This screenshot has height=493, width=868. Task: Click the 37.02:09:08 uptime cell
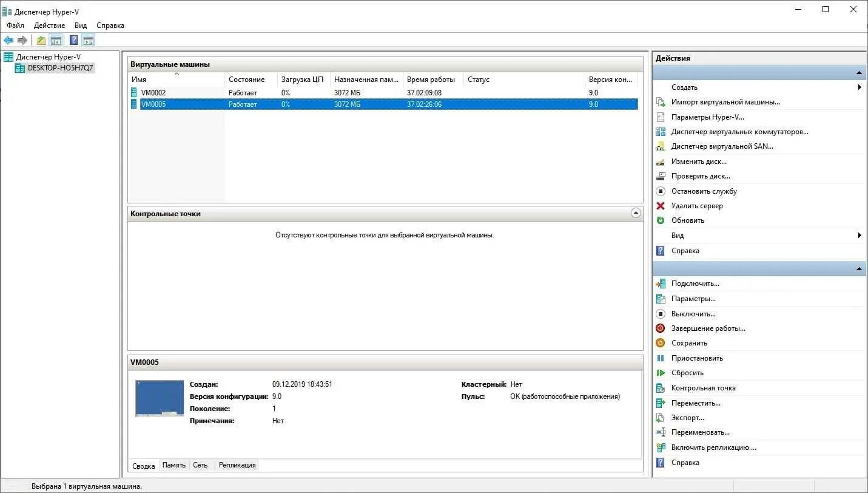point(424,93)
